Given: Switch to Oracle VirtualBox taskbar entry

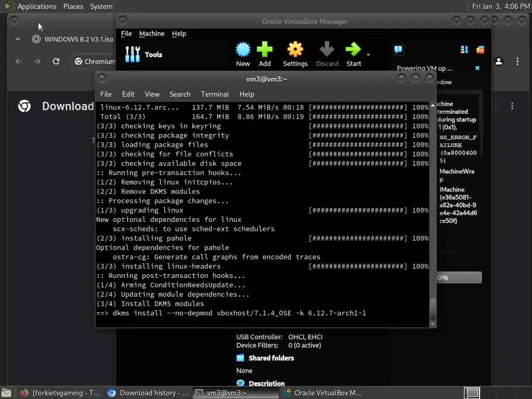Looking at the screenshot, I should (x=323, y=393).
